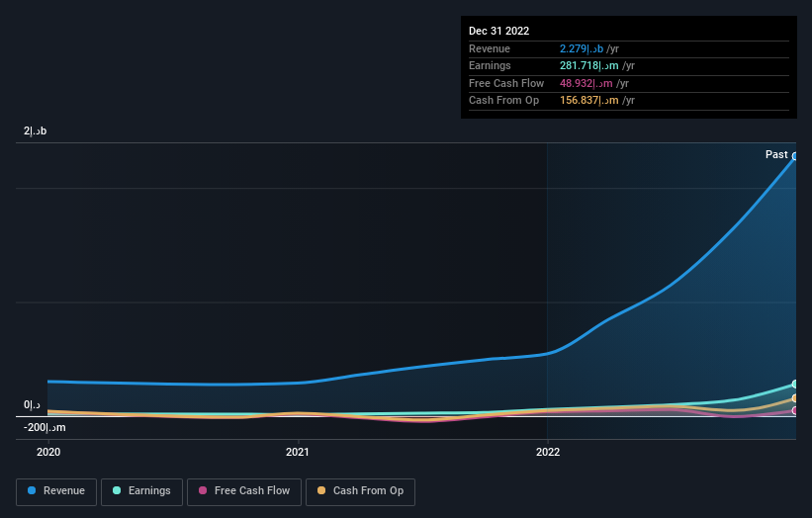Image resolution: width=812 pixels, height=518 pixels.
Task: Select the 2021 x-axis label
Action: tap(298, 452)
